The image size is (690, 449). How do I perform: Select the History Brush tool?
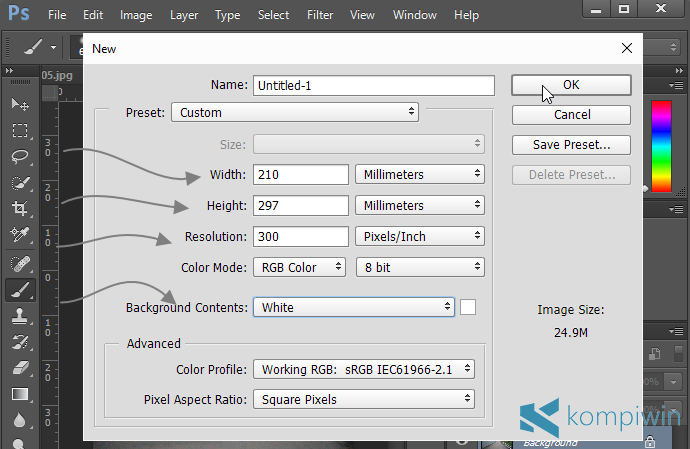pyautogui.click(x=20, y=342)
